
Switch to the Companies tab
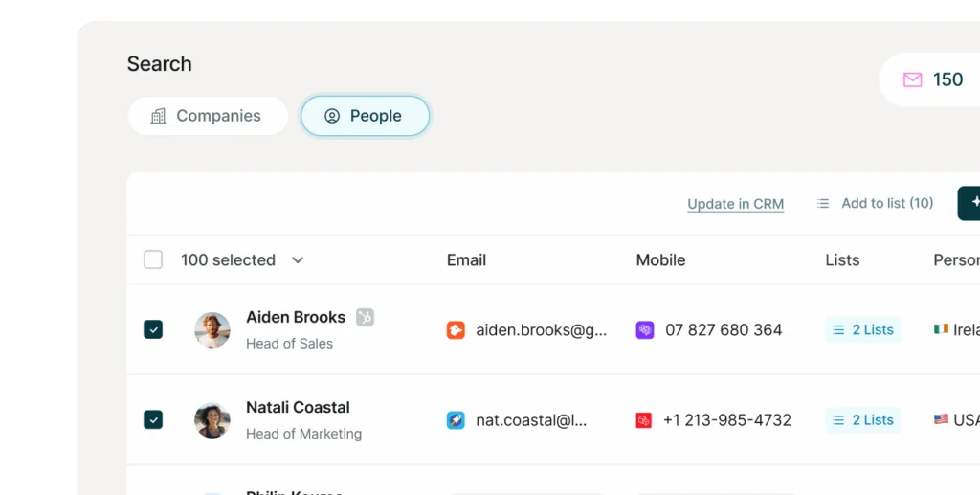[208, 116]
